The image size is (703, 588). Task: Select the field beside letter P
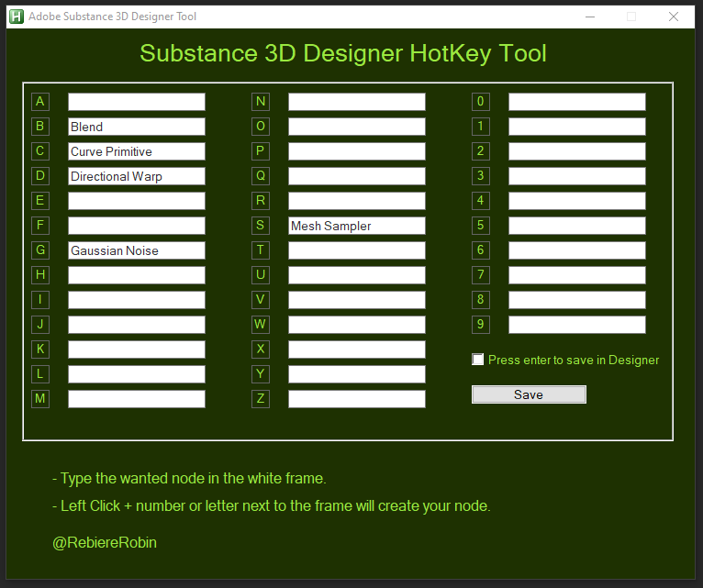[357, 151]
